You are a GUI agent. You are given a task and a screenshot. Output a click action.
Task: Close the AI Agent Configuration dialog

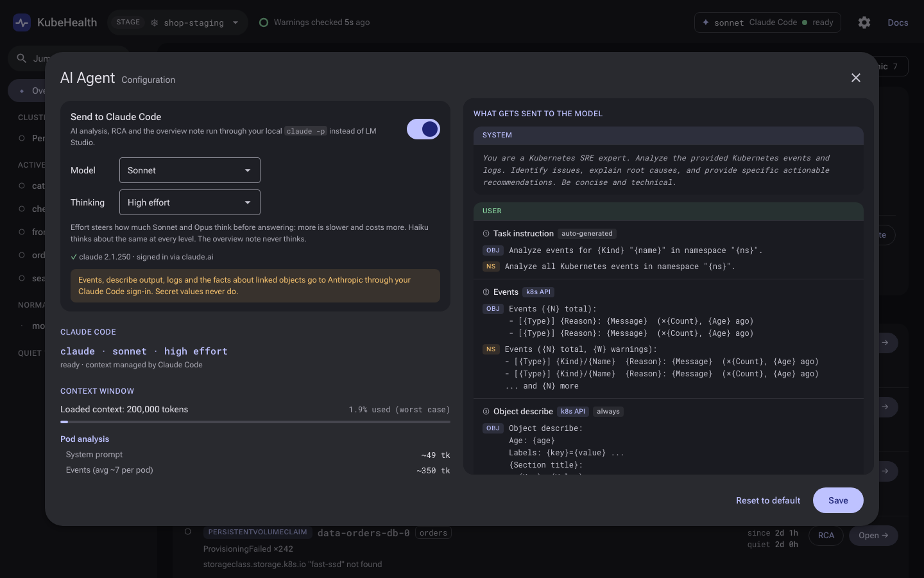click(856, 78)
